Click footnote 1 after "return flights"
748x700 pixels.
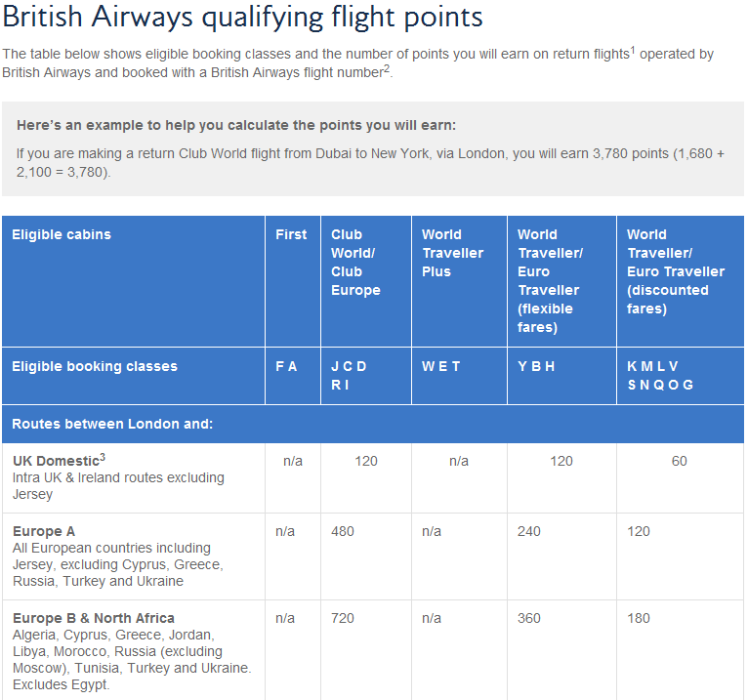pos(632,50)
